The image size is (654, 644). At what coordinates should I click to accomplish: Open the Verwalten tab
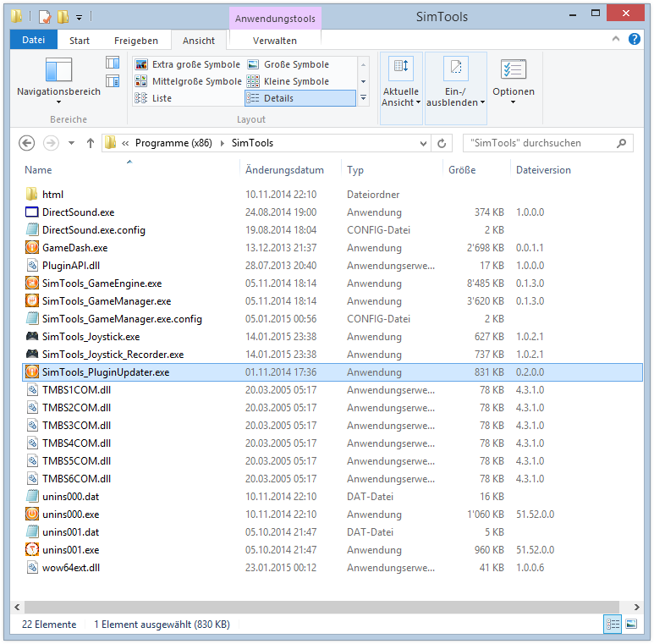(x=274, y=41)
